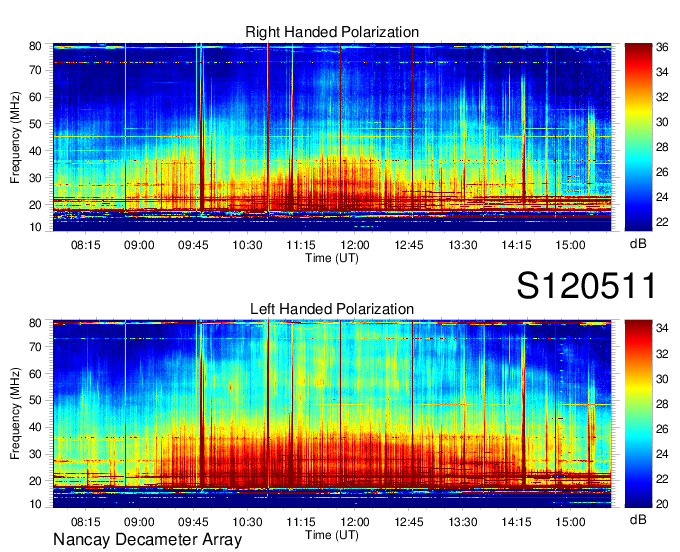
Task: Click the 50 MHz tick on upper plot
Action: [35, 124]
